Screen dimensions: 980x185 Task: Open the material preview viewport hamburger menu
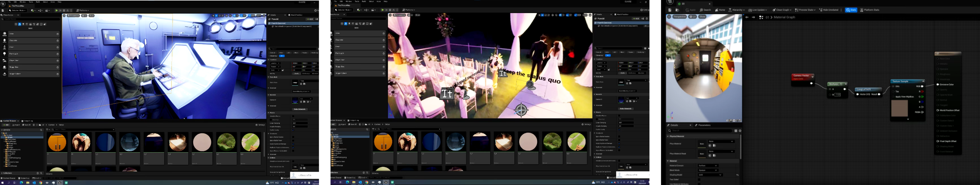(669, 17)
